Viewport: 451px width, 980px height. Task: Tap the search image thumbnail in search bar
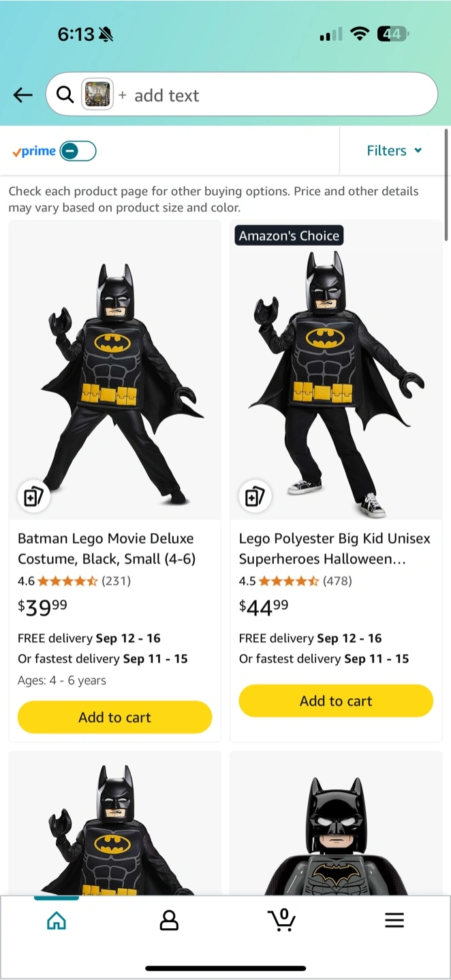pos(97,95)
